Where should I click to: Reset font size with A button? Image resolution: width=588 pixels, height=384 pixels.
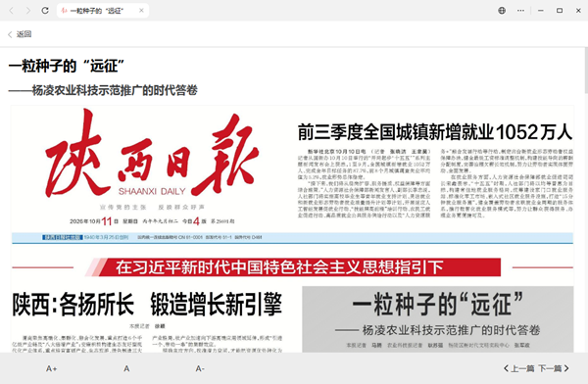[x=126, y=368]
